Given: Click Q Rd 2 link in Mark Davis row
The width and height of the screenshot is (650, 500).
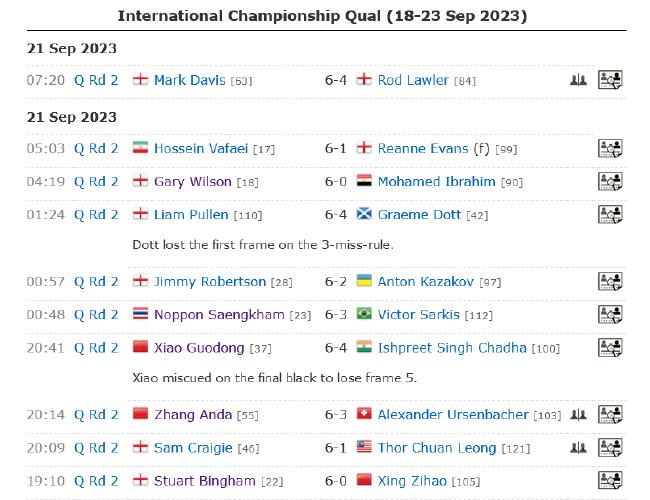Looking at the screenshot, I should coord(96,80).
